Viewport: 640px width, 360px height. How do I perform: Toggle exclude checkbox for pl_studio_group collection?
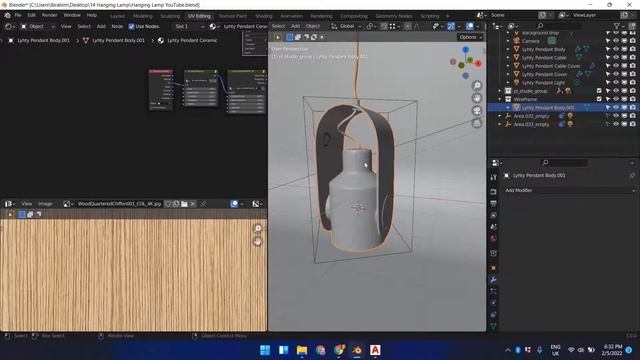click(x=599, y=91)
